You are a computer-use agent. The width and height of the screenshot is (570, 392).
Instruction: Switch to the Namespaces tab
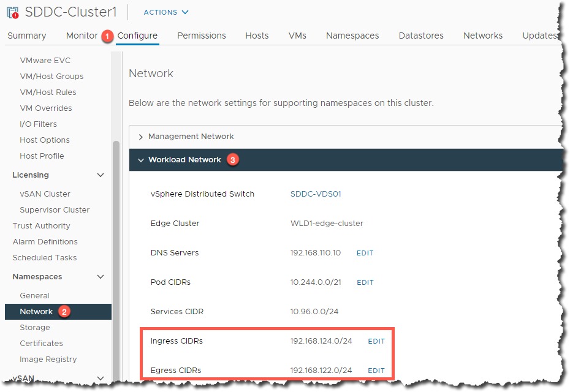pyautogui.click(x=352, y=36)
